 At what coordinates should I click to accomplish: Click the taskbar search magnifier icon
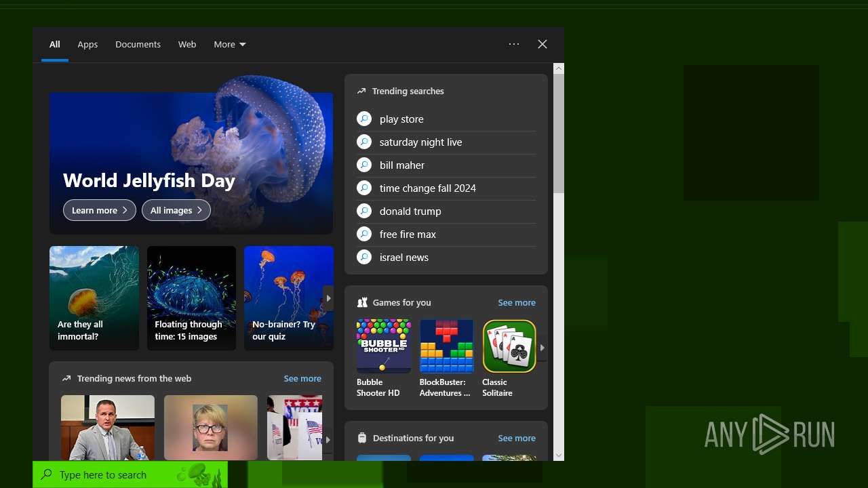coord(46,474)
